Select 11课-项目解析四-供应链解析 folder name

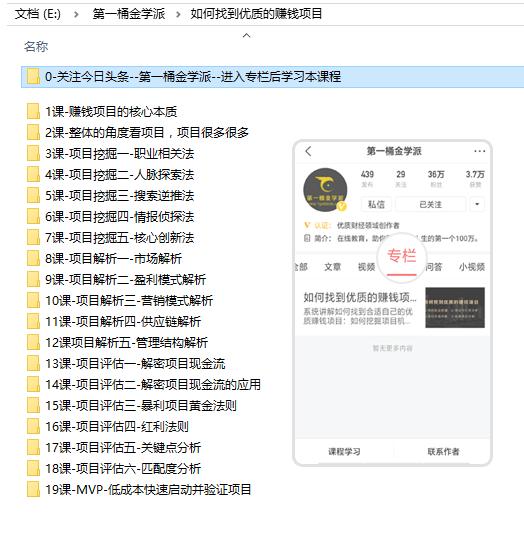coord(123,322)
